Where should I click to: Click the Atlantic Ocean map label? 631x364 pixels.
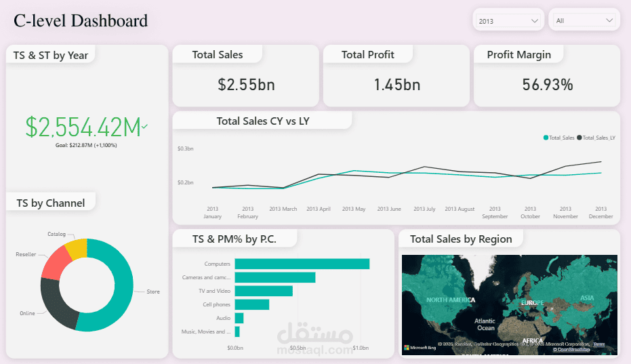[x=485, y=325]
